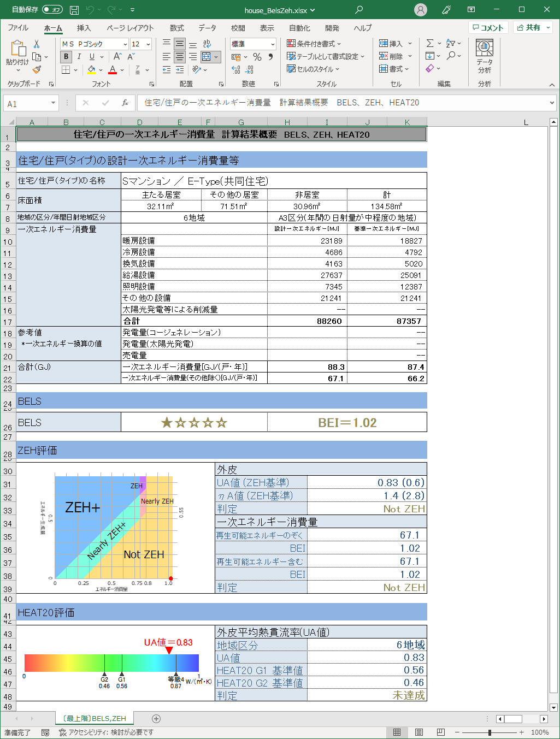Click the コメント button
560x739 pixels.
coord(488,27)
